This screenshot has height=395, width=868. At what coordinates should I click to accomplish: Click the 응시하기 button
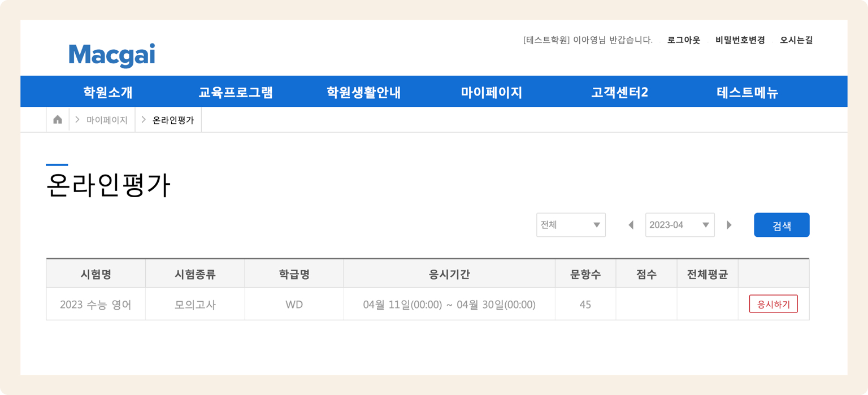pos(773,304)
